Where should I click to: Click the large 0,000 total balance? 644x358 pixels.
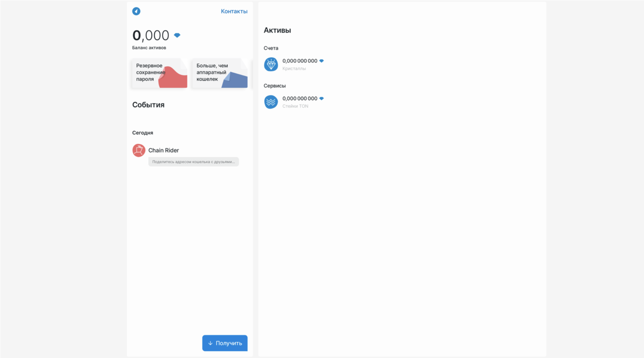coord(151,36)
